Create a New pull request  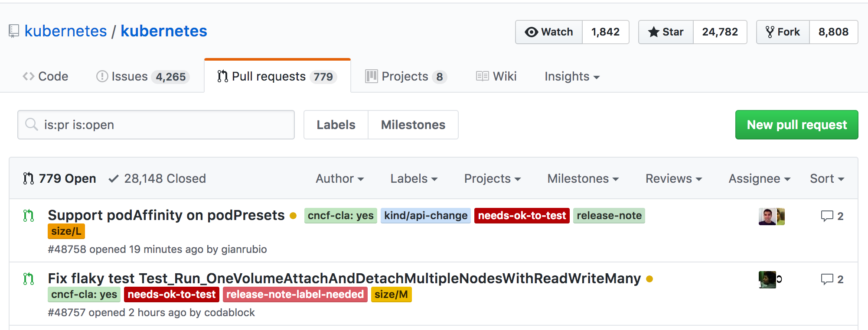[x=797, y=125]
